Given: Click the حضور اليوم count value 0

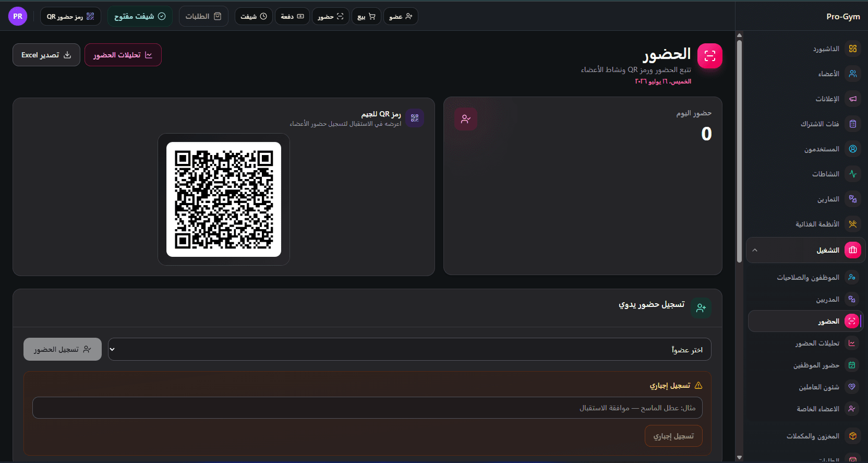Looking at the screenshot, I should coord(706,134).
